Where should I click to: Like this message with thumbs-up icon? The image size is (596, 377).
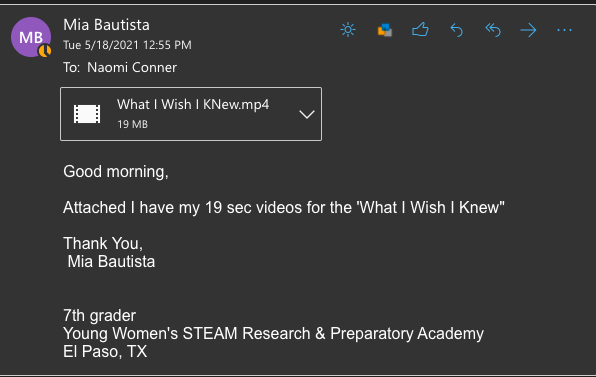click(x=420, y=30)
